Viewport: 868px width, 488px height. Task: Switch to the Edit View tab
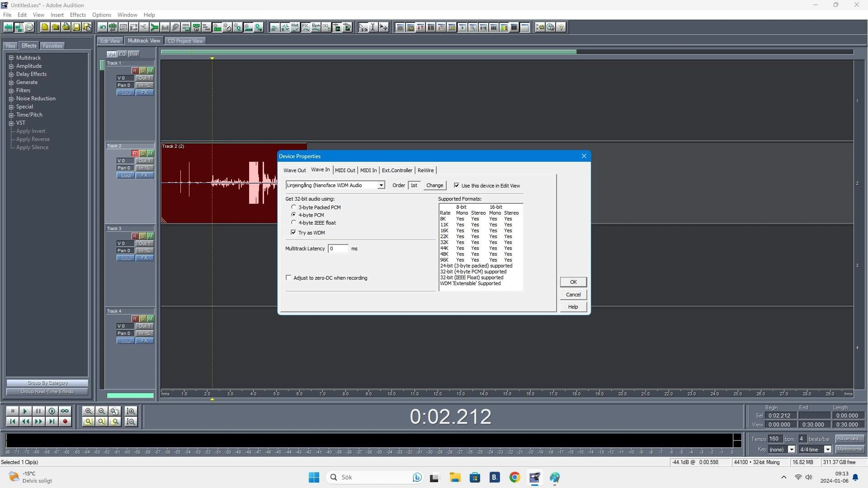(x=110, y=41)
